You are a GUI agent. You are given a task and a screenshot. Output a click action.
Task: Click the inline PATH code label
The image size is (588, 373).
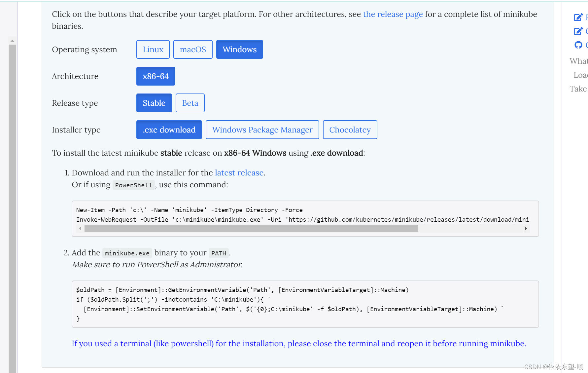point(219,253)
